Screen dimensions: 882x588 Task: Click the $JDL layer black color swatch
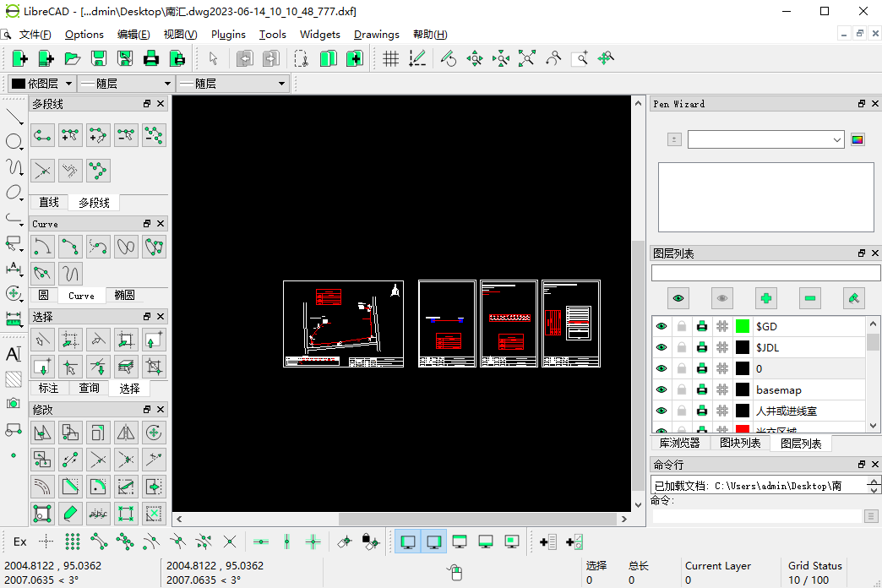coord(743,348)
